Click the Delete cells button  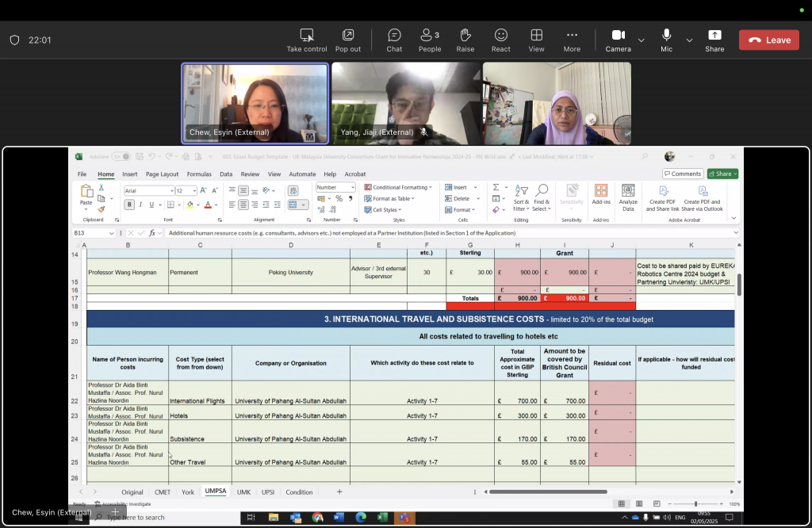click(458, 198)
